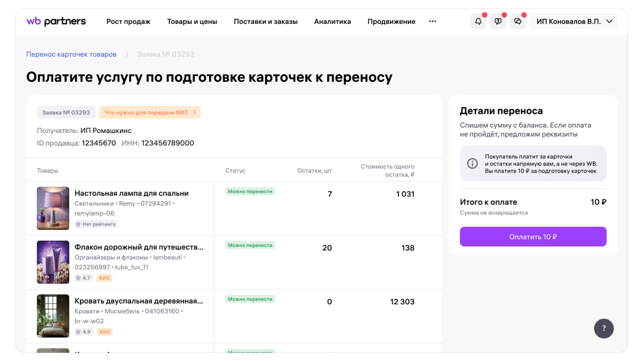This screenshot has width=644, height=361.
Task: Expand the ИП Коновалов В.П. account dropdown
Action: point(574,21)
